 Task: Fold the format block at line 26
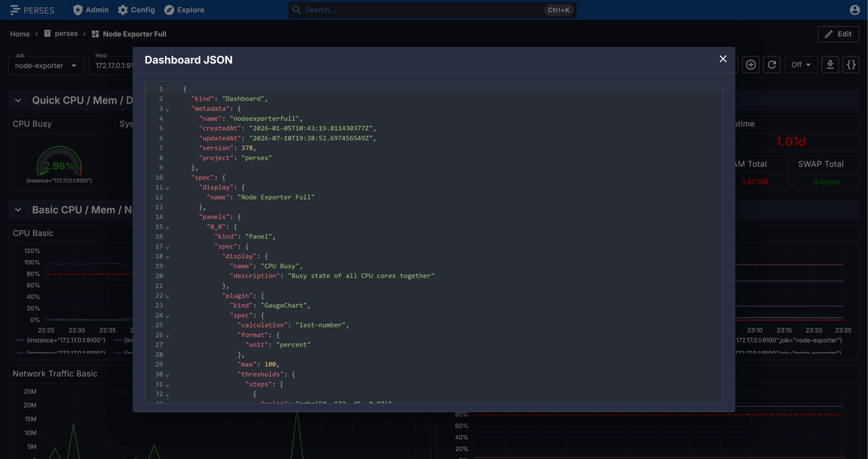click(x=168, y=335)
